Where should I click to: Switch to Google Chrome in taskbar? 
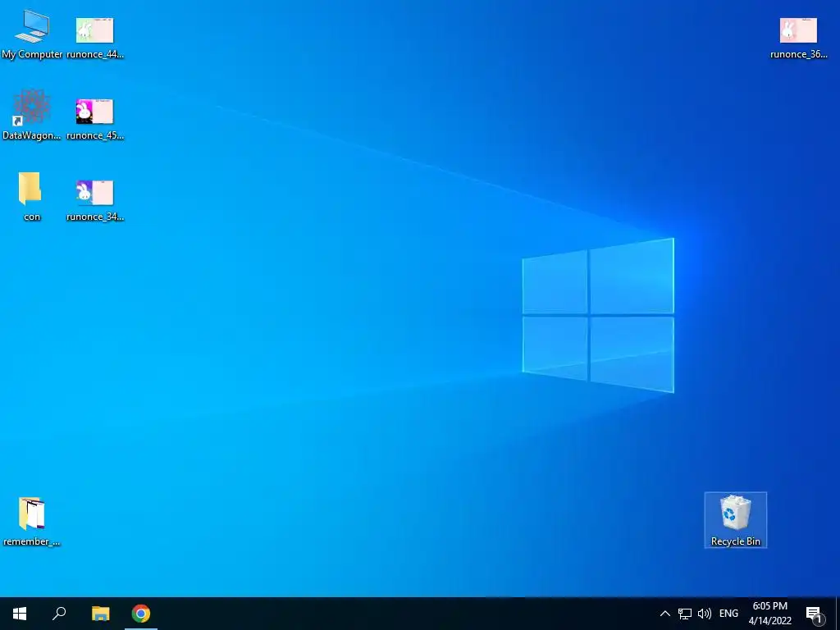coord(141,614)
